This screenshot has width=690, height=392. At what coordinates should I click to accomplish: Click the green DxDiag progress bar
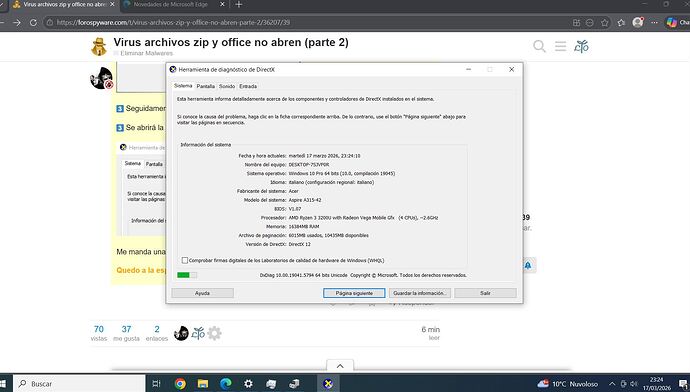click(x=187, y=275)
